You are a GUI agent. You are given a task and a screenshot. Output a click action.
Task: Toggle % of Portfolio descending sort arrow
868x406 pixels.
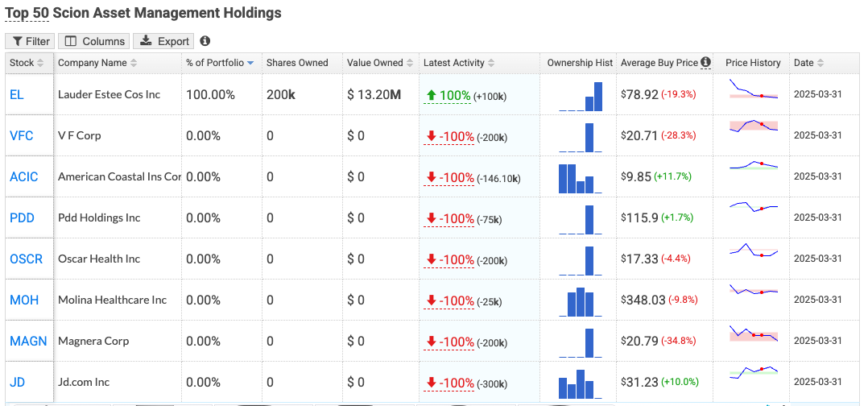pyautogui.click(x=250, y=63)
